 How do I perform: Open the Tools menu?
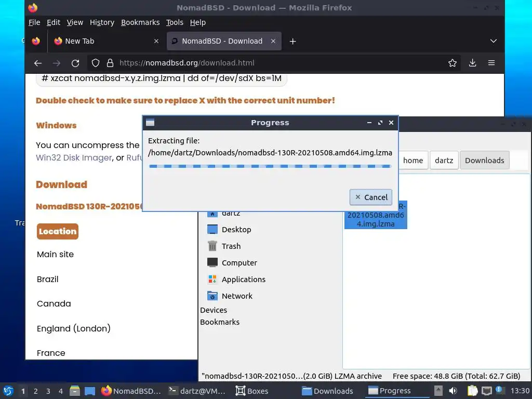(x=175, y=22)
